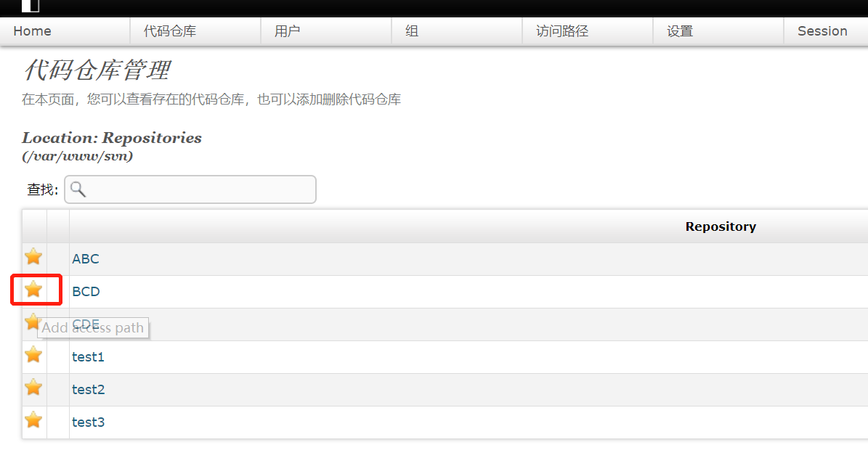This screenshot has height=466, width=868.
Task: Open the Session menu tab
Action: pyautogui.click(x=826, y=31)
